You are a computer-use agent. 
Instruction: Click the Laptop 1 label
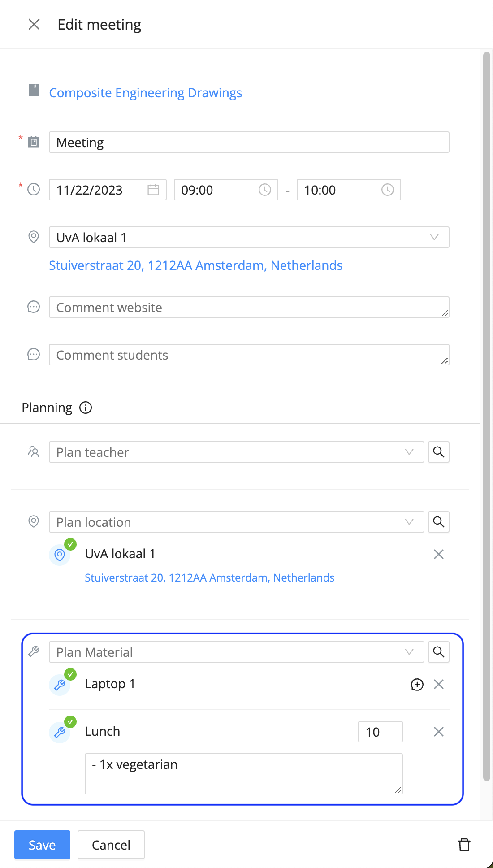click(110, 684)
